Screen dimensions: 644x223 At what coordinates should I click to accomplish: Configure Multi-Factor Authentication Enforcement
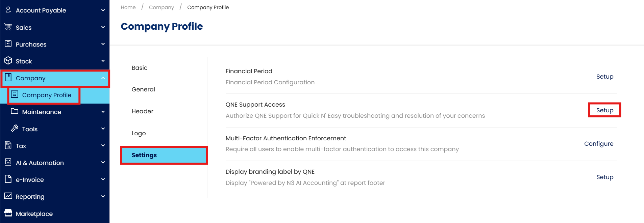598,144
